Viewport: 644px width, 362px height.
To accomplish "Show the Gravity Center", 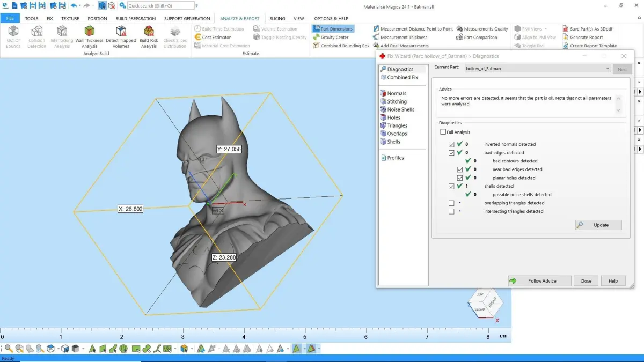I will tap(331, 38).
